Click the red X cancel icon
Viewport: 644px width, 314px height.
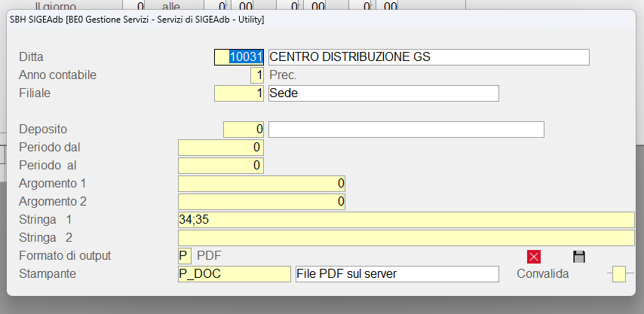(534, 257)
